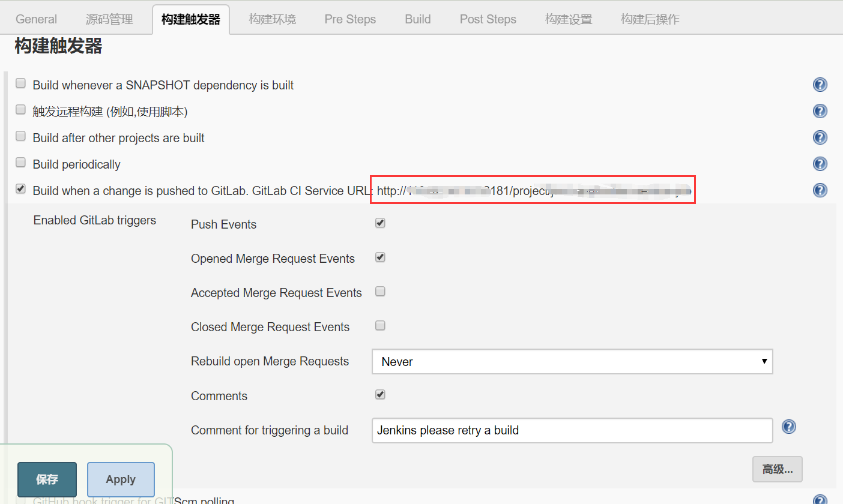The image size is (843, 504).
Task: Open help for Comment for triggering a build
Action: coord(789,427)
